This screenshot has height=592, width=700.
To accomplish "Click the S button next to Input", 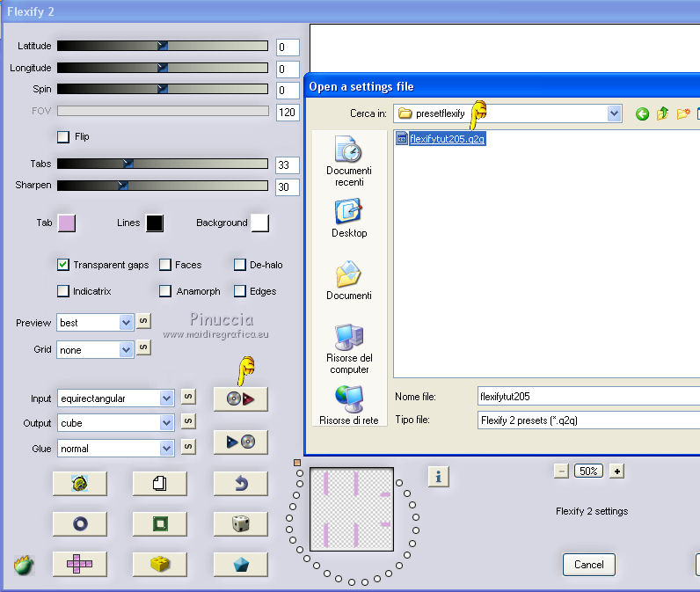I will tap(188, 397).
